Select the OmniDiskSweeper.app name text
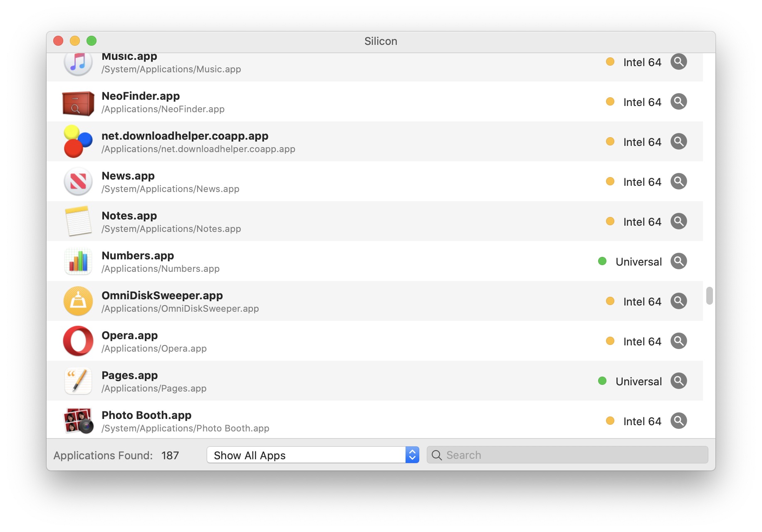Image resolution: width=762 pixels, height=532 pixels. coord(162,296)
